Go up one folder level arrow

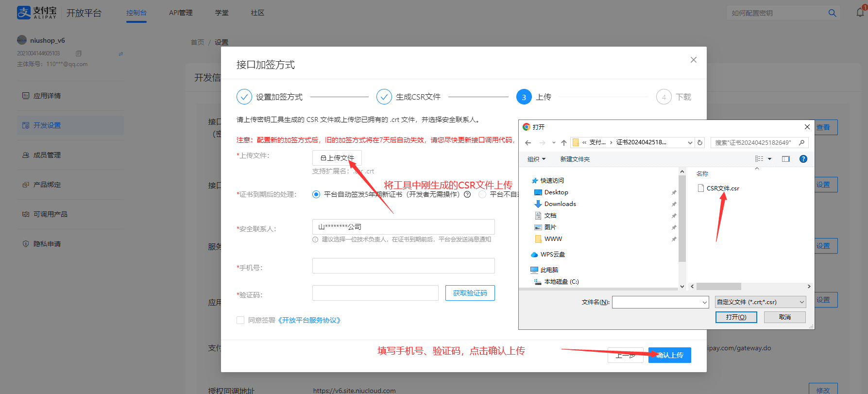click(x=563, y=142)
